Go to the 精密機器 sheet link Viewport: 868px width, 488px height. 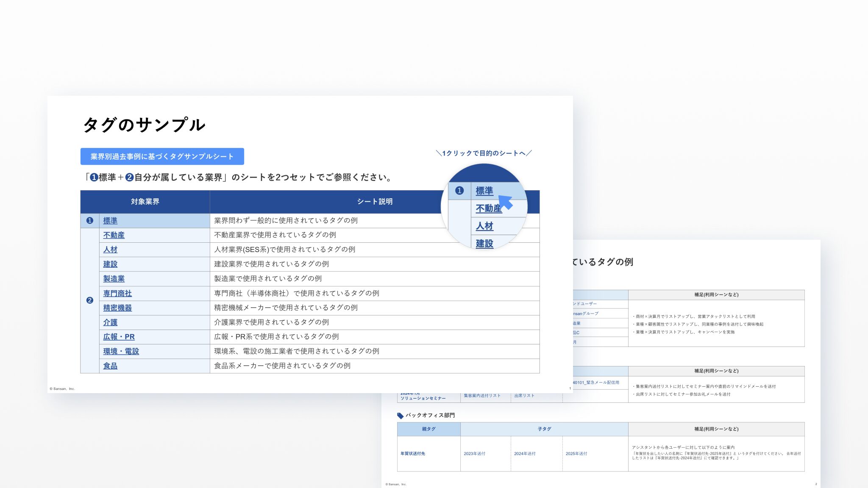pyautogui.click(x=117, y=308)
